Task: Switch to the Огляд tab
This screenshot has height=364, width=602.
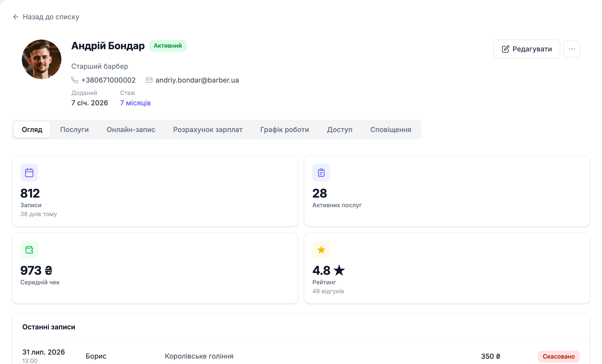Action: 32,130
